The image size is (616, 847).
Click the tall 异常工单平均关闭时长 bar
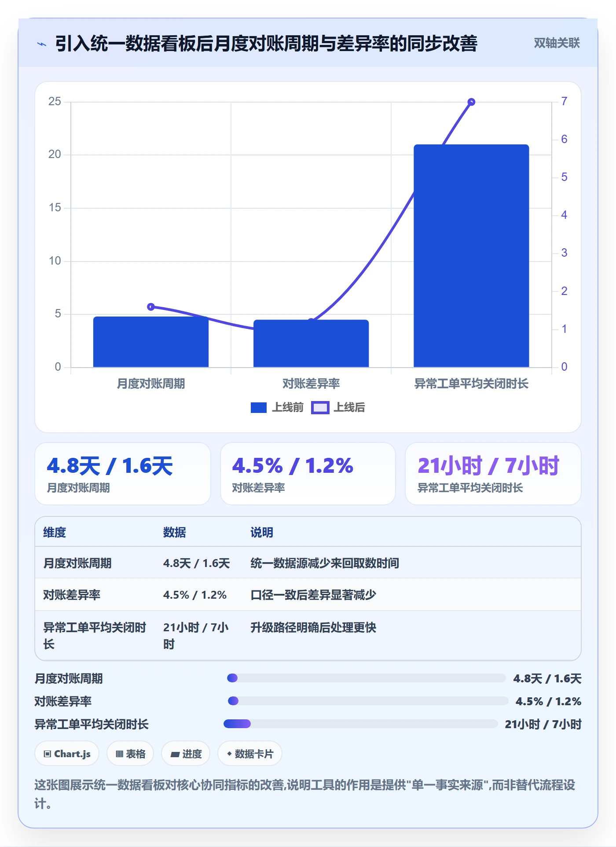click(471, 256)
